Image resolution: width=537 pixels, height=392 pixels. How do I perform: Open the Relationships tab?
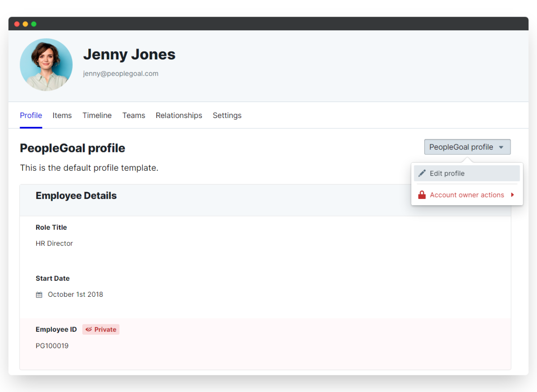[x=179, y=115]
